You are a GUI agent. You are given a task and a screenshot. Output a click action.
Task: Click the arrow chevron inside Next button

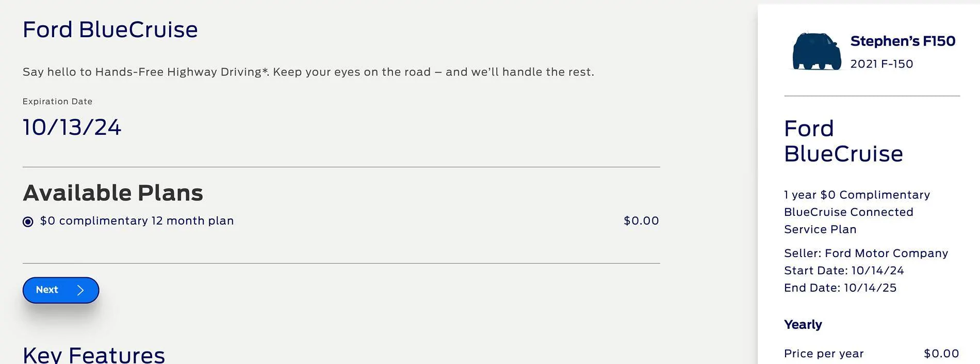(x=80, y=290)
